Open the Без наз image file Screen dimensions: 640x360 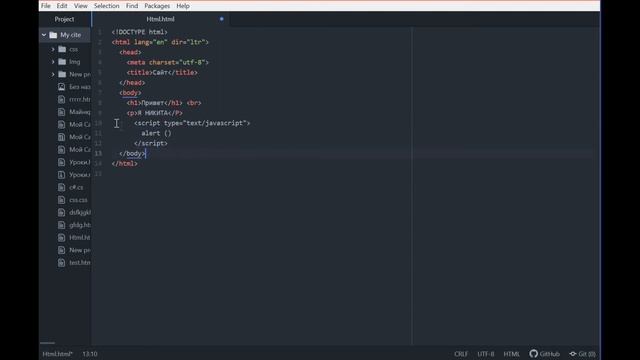click(80, 87)
